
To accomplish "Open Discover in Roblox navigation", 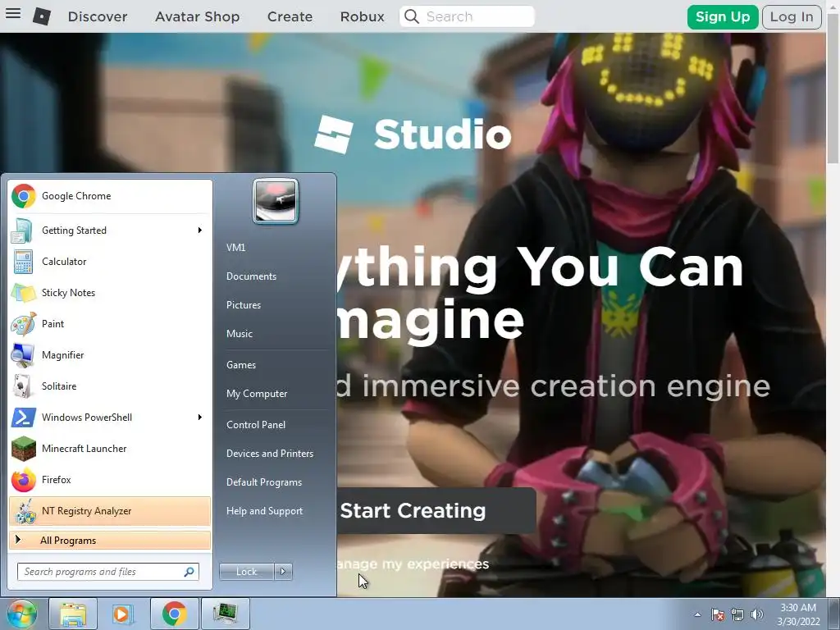I will click(x=98, y=16).
